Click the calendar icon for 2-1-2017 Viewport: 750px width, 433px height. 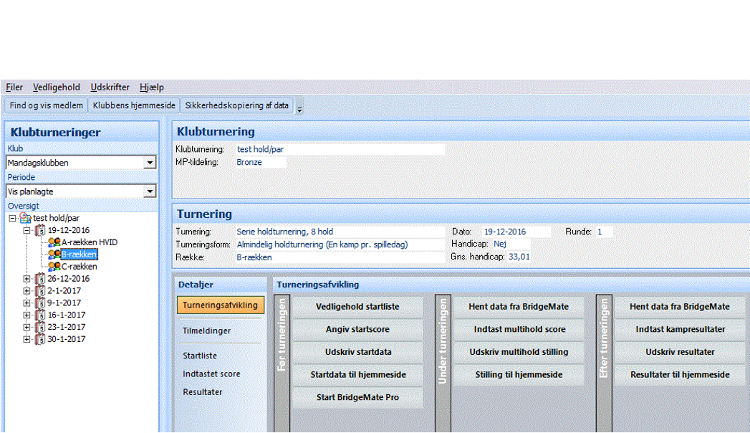pyautogui.click(x=39, y=291)
